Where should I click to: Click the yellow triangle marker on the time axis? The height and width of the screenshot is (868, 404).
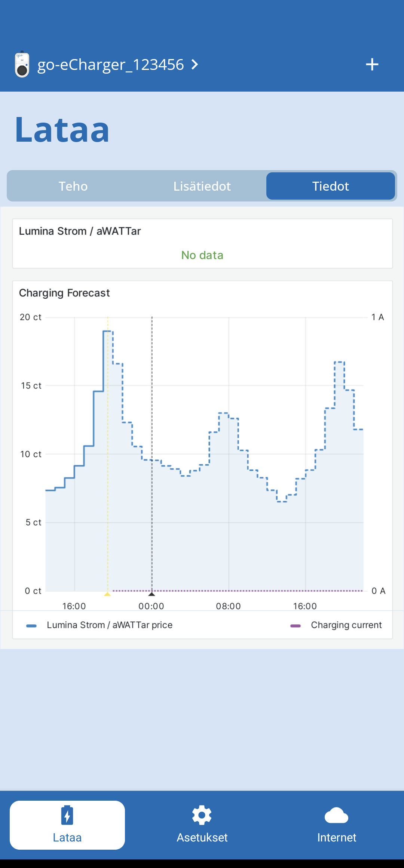(x=107, y=594)
